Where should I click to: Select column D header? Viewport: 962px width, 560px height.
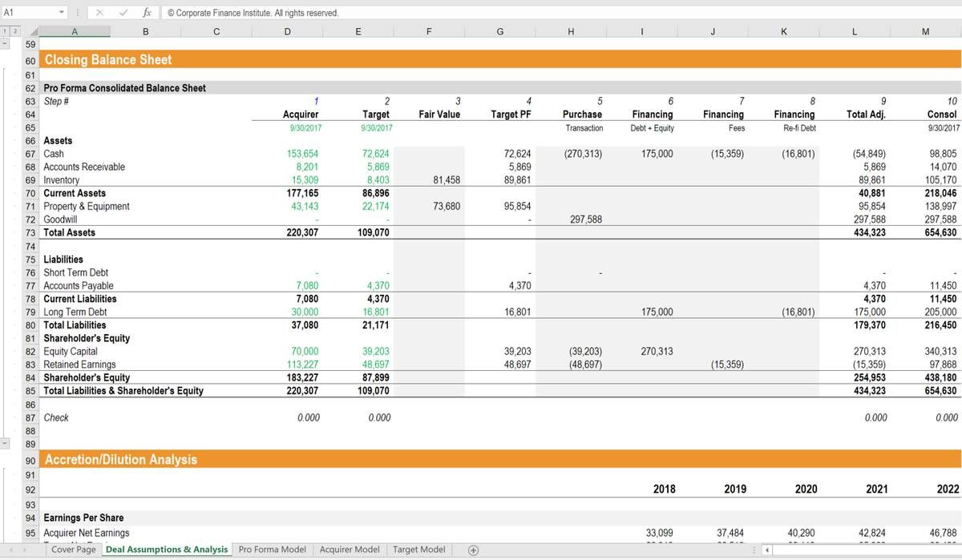point(287,31)
